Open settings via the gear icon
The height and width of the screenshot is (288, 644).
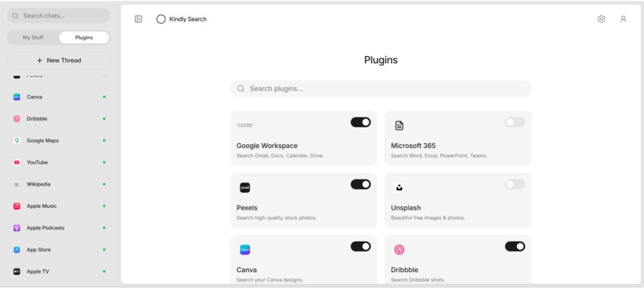[x=602, y=19]
